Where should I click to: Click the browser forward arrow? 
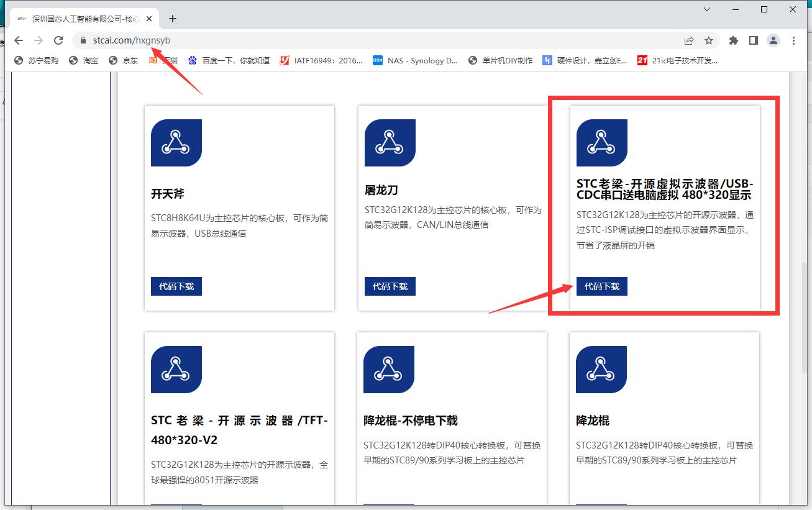click(x=39, y=40)
